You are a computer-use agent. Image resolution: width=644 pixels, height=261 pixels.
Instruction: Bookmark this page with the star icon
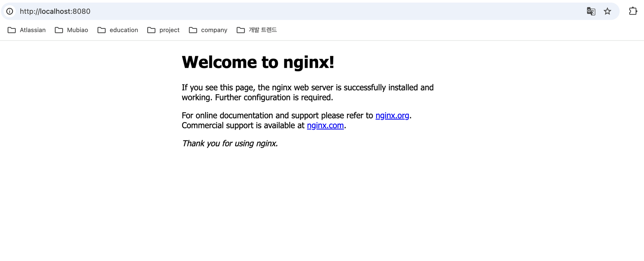[607, 11]
